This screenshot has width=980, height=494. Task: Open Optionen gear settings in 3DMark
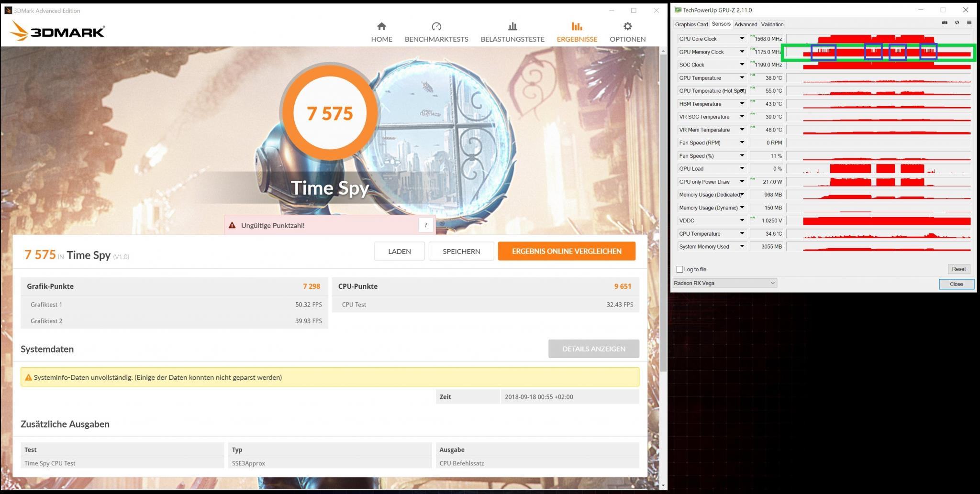click(x=627, y=33)
